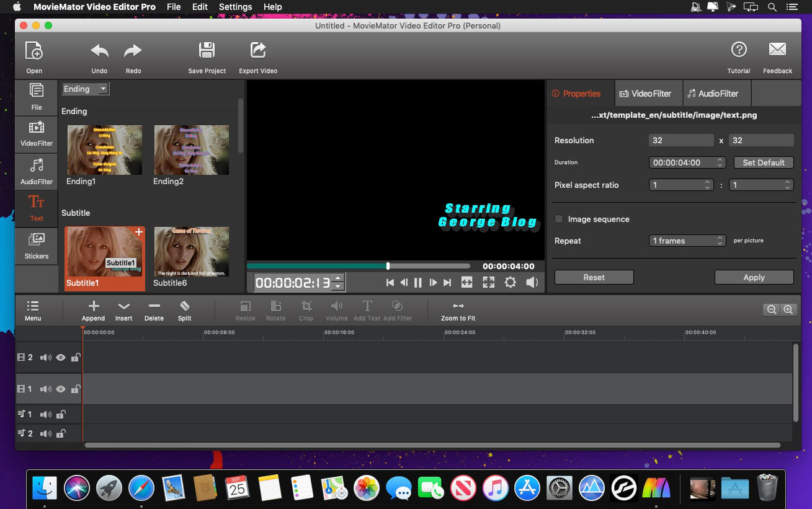The height and width of the screenshot is (509, 812).
Task: Open the Edit menu
Action: (200, 7)
